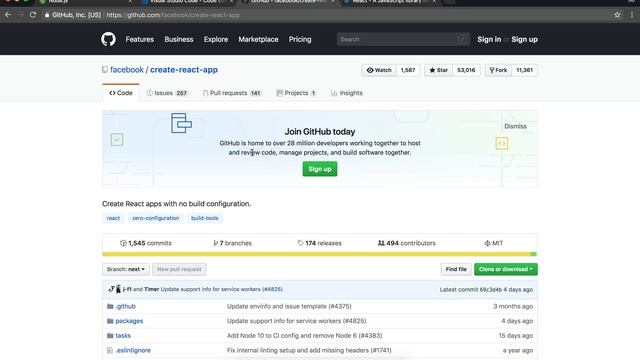Switch to the Pull requests tab
The image size is (640, 360).
pyautogui.click(x=231, y=93)
